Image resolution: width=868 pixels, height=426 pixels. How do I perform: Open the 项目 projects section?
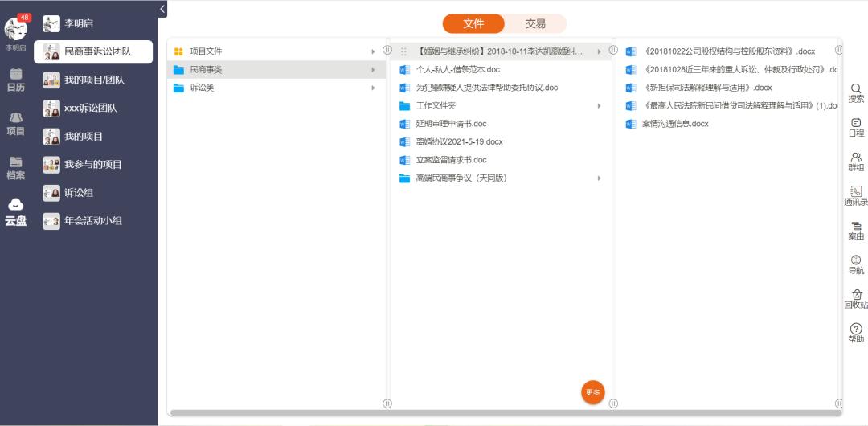tap(15, 124)
